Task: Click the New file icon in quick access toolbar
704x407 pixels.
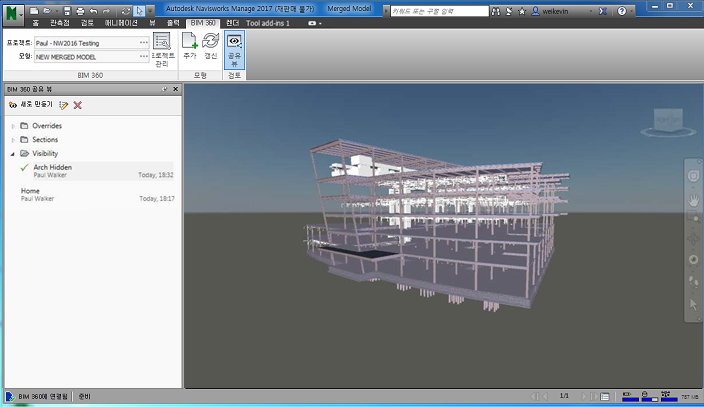Action: [34, 11]
